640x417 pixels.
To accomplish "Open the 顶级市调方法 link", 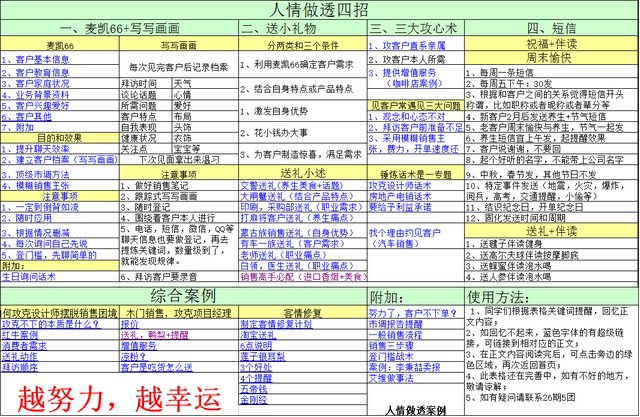I will (35, 175).
